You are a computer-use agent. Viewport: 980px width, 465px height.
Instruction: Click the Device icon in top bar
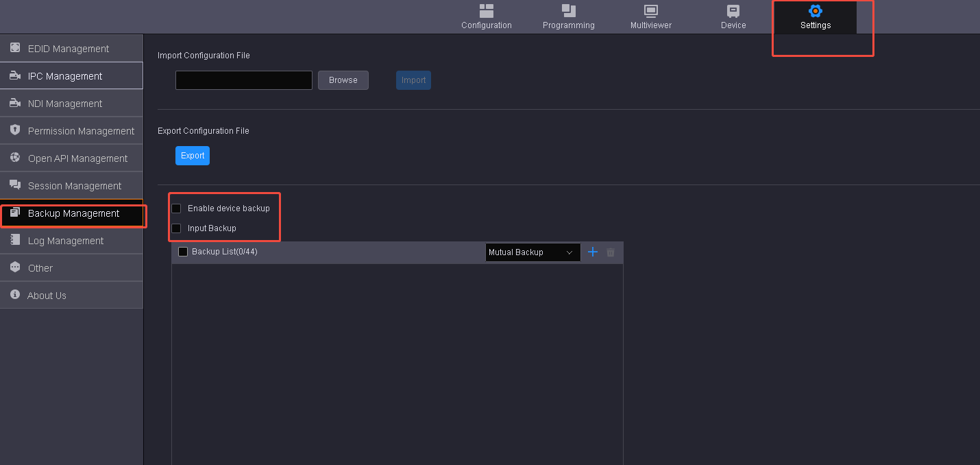[x=733, y=11]
